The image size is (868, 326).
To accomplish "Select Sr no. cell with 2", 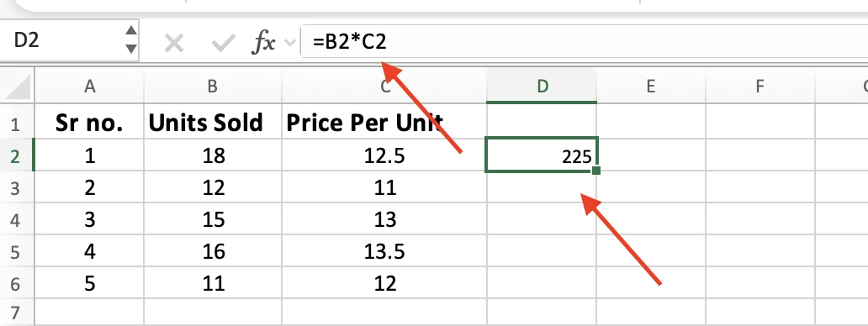I will coord(89,187).
